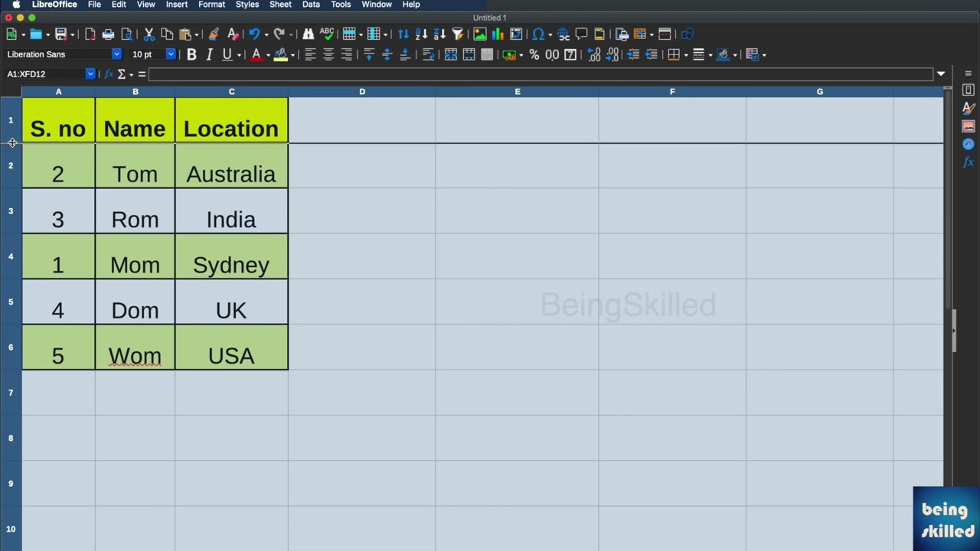Open the Apple menu

[x=16, y=5]
